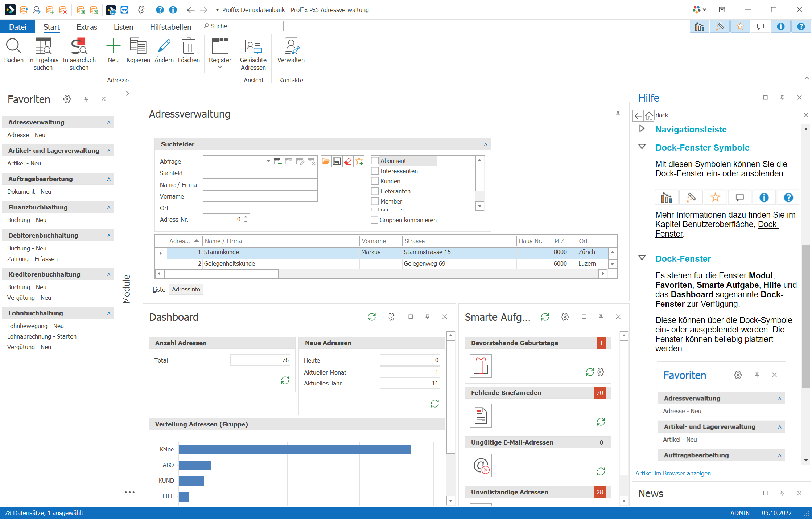Check the Kunden checkbox
Image resolution: width=812 pixels, height=519 pixels.
point(375,181)
